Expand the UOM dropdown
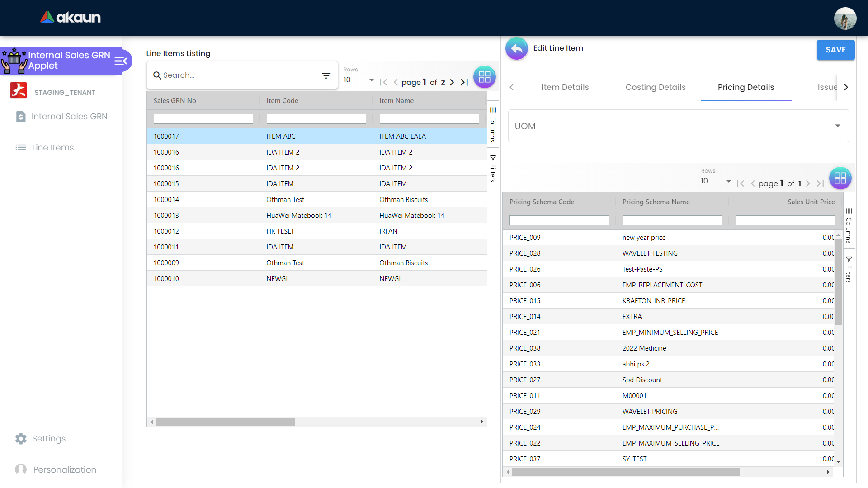Screen dimensions: 868x488 tap(837, 126)
